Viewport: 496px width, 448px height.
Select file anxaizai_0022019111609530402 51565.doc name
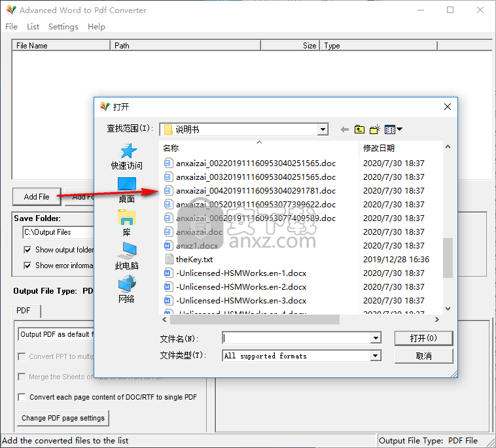[256, 164]
